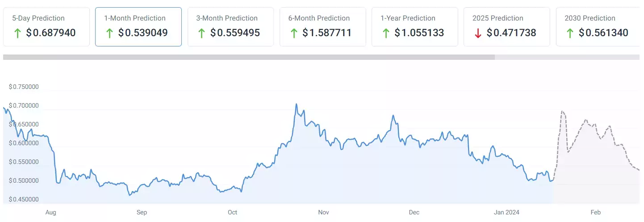Click the $0.750000 label on the price axis
This screenshot has width=644, height=222.
24,87
